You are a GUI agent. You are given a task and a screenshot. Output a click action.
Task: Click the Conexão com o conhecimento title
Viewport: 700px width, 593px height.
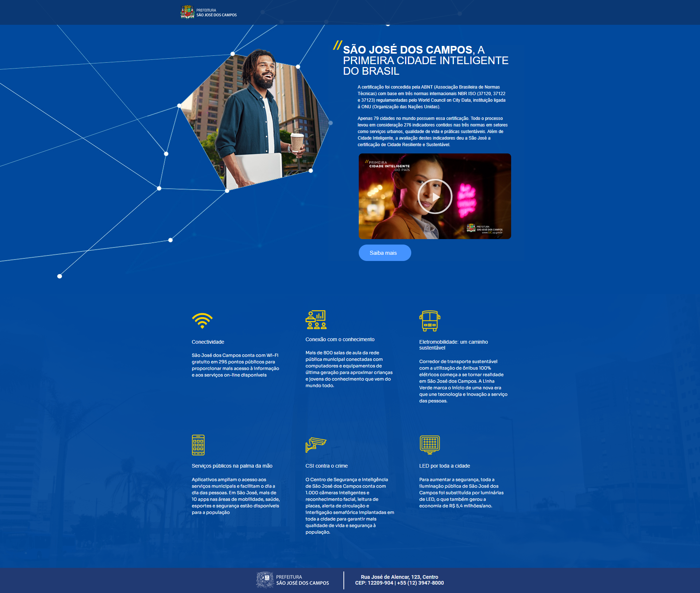pyautogui.click(x=340, y=339)
